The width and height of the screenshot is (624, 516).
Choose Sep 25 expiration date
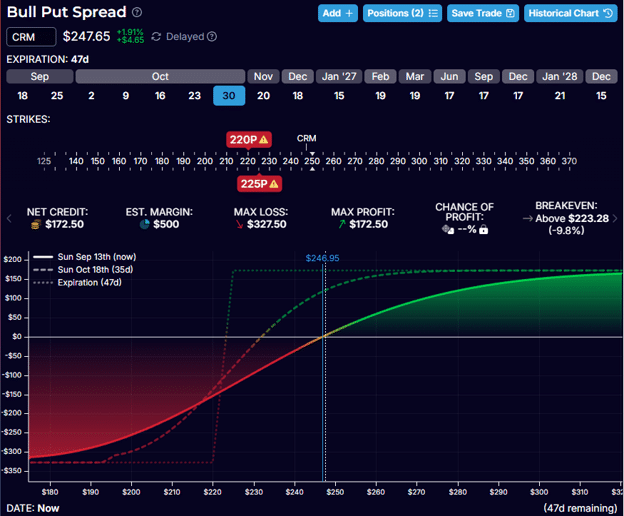pyautogui.click(x=57, y=96)
